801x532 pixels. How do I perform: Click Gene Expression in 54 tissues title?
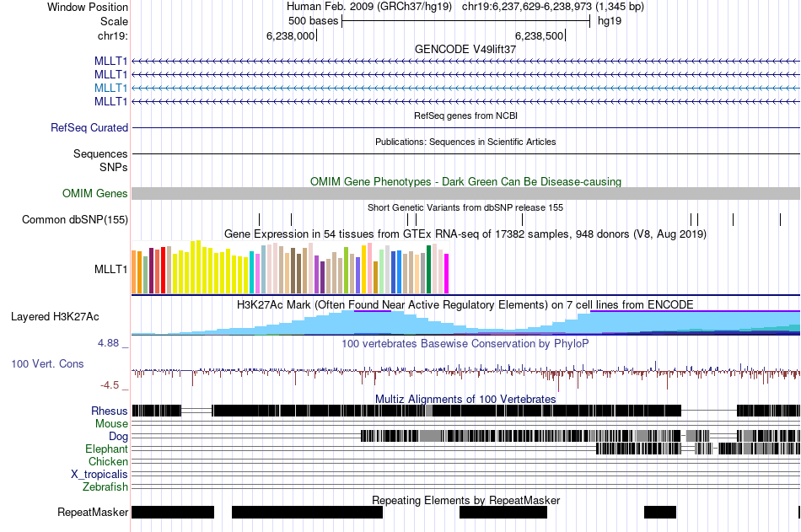coord(465,234)
